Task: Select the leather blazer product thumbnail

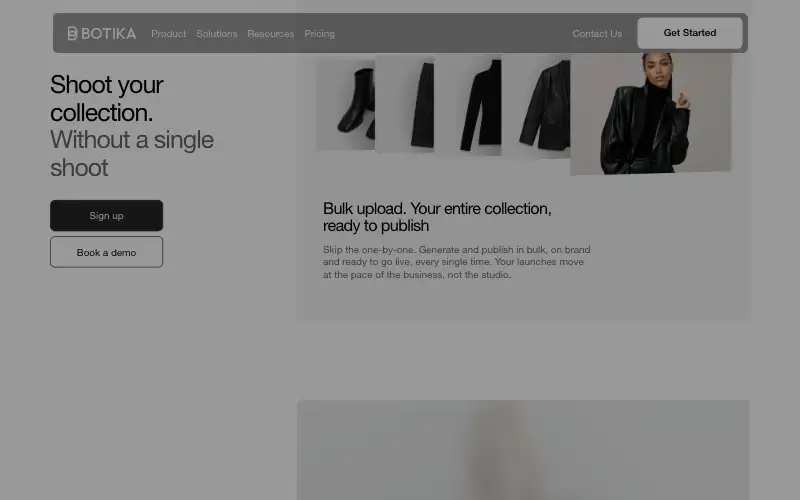Action: pyautogui.click(x=536, y=106)
